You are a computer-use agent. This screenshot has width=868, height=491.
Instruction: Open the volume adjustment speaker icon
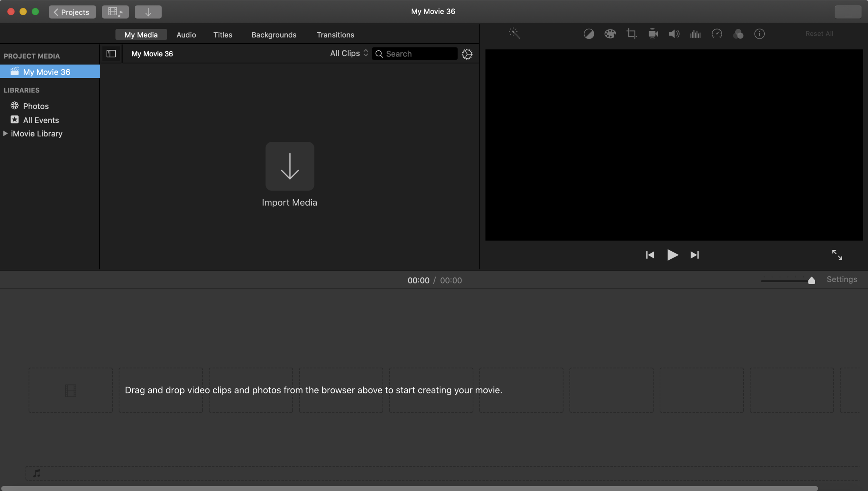[674, 34]
